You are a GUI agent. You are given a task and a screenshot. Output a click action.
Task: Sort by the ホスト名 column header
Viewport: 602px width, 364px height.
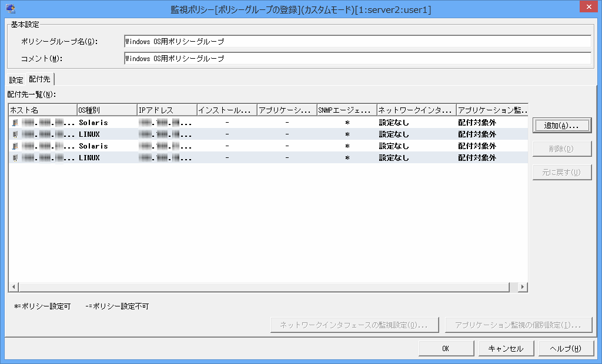click(x=42, y=110)
